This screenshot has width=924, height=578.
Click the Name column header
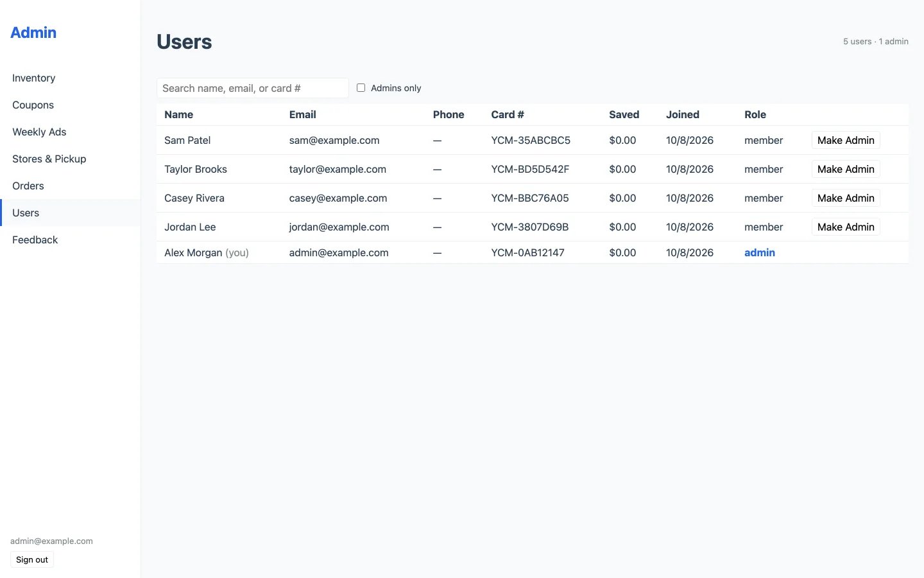(178, 114)
